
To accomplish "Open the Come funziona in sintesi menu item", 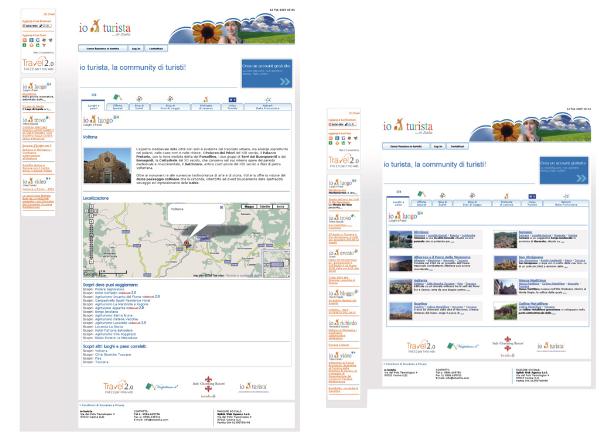I will pyautogui.click(x=101, y=47).
